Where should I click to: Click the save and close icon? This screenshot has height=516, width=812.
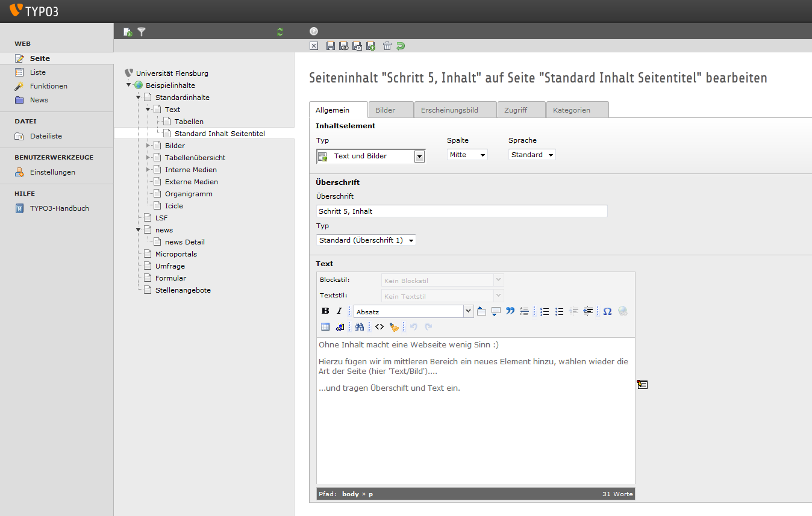point(357,46)
